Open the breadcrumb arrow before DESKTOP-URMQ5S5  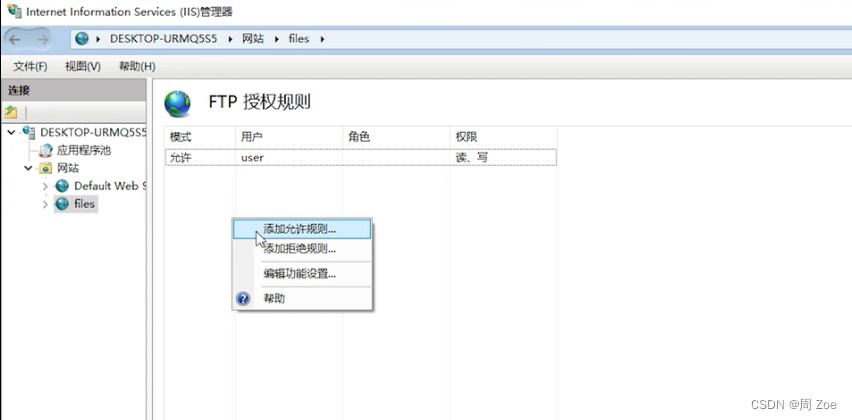coord(98,39)
